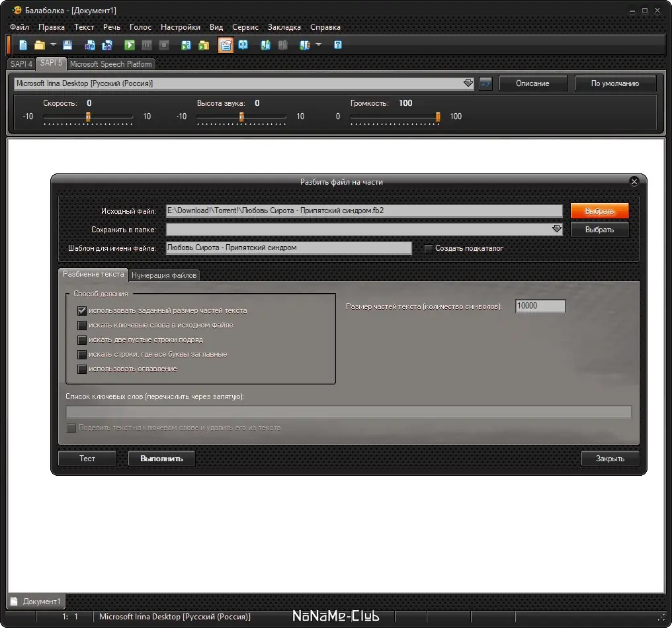This screenshot has height=628, width=672.
Task: Check искать две пустые строки подряд
Action: point(82,340)
